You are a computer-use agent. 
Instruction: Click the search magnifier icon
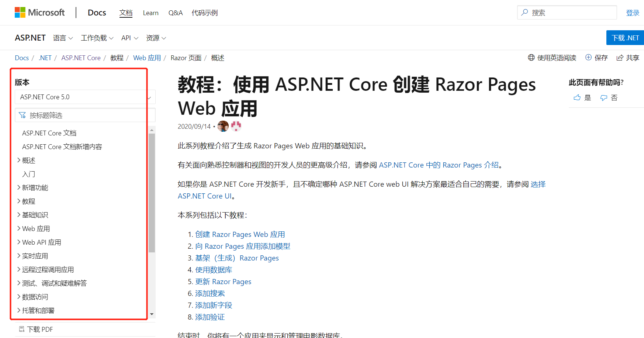pyautogui.click(x=524, y=13)
